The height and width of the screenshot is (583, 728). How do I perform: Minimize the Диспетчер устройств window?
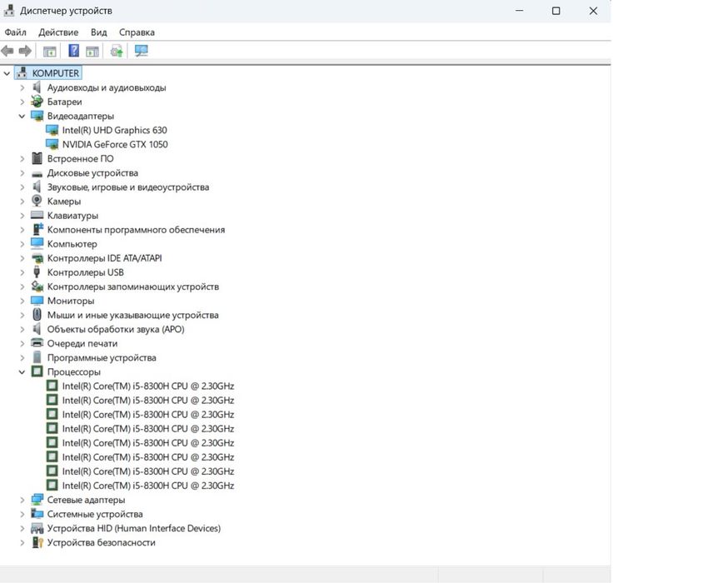pyautogui.click(x=519, y=11)
